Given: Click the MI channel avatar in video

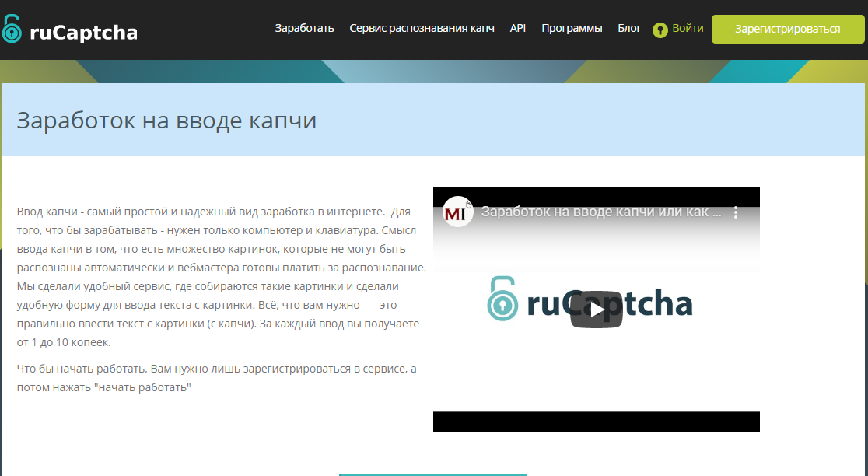Looking at the screenshot, I should click(457, 212).
